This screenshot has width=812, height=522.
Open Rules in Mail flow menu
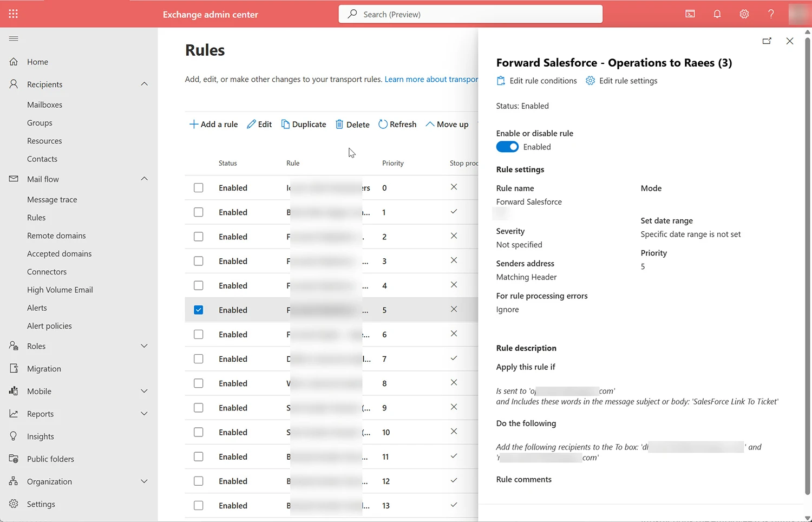[36, 218]
